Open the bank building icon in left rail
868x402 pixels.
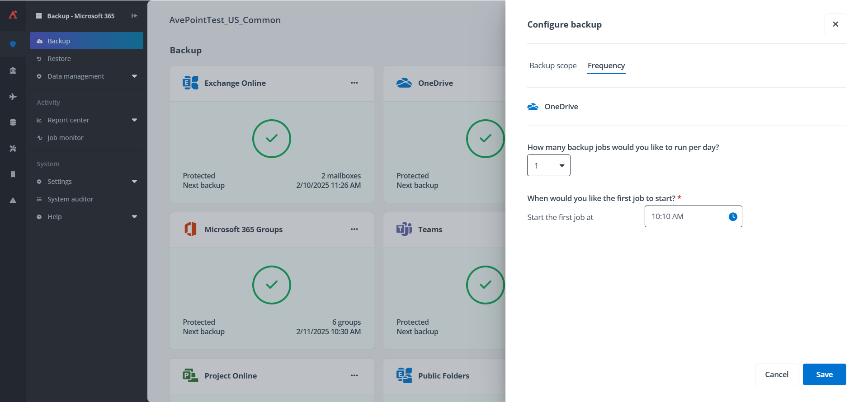[x=13, y=70]
